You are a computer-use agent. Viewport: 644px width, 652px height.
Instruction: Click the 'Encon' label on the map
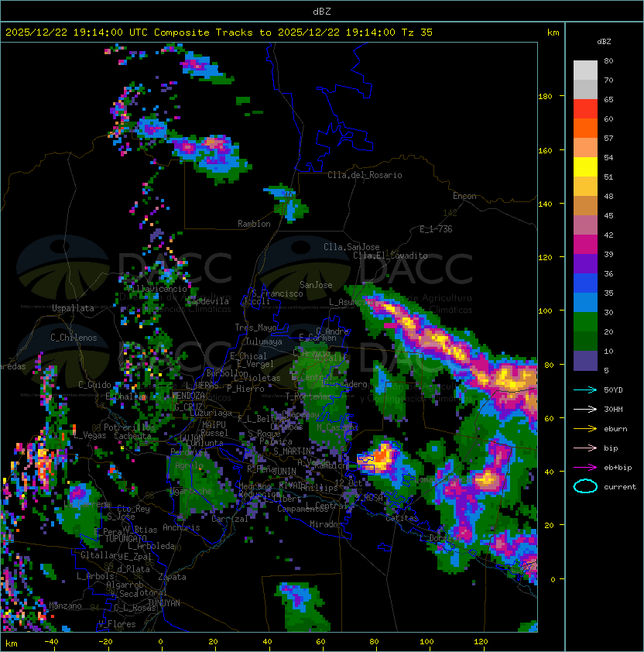(x=464, y=196)
